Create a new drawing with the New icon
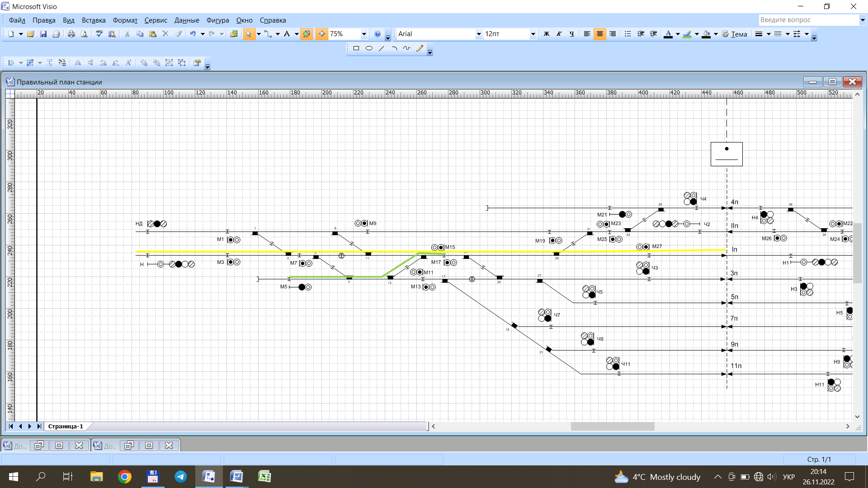Image resolution: width=868 pixels, height=488 pixels. coord(11,34)
